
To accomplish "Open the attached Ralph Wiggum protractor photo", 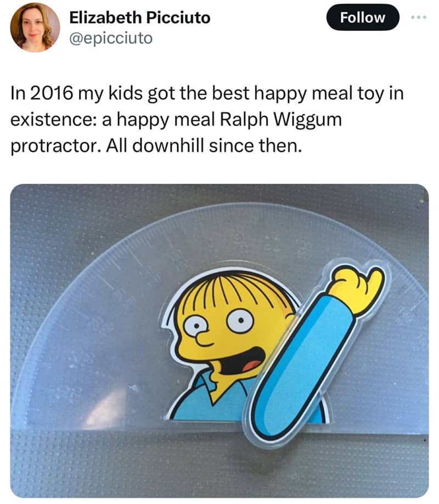I will coord(219,341).
